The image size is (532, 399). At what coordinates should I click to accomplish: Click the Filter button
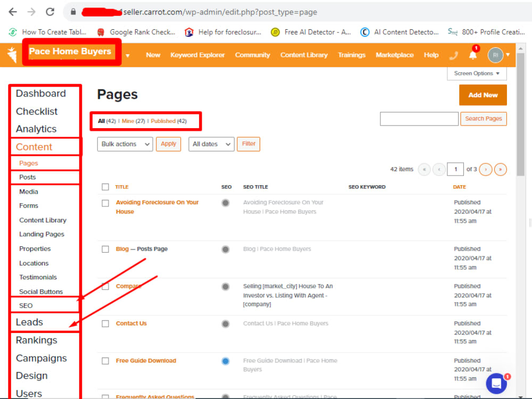click(248, 144)
